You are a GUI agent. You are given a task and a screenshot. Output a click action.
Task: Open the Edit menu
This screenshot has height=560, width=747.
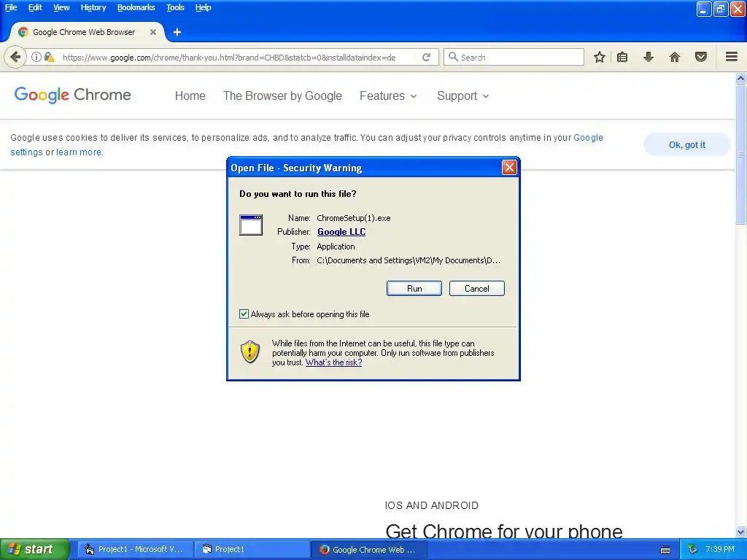pyautogui.click(x=35, y=7)
